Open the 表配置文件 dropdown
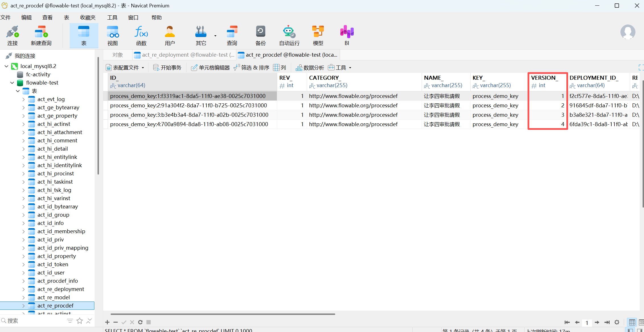The height and width of the screenshot is (332, 644). click(125, 68)
